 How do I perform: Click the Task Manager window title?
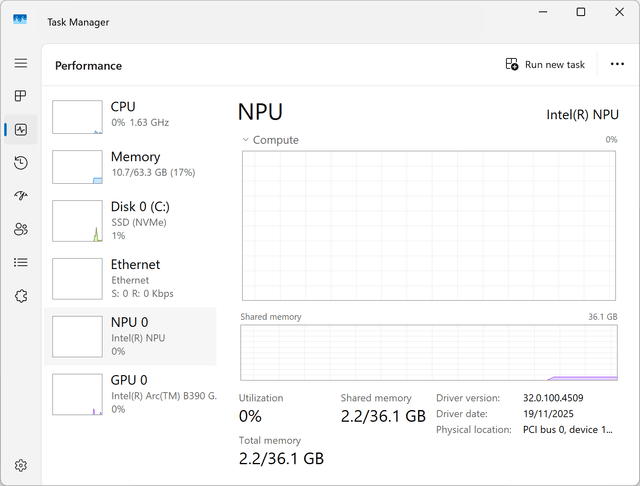tap(78, 22)
